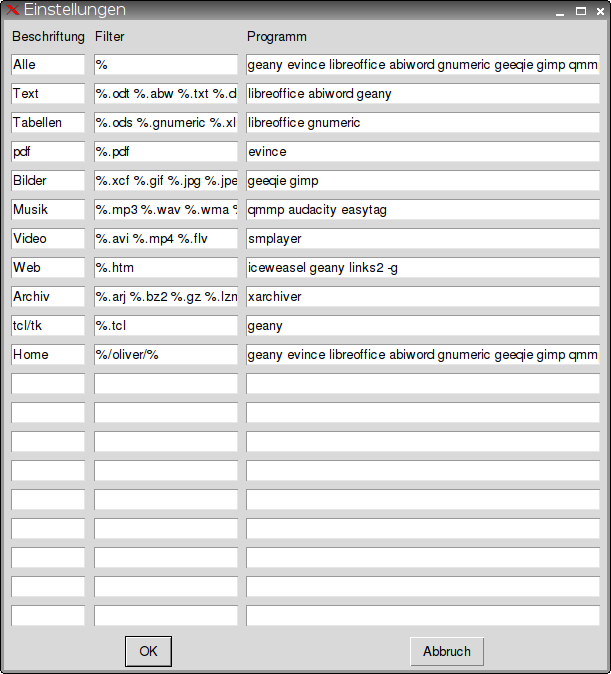The image size is (611, 674).
Task: Click the 'Home' label field
Action: pyautogui.click(x=48, y=355)
